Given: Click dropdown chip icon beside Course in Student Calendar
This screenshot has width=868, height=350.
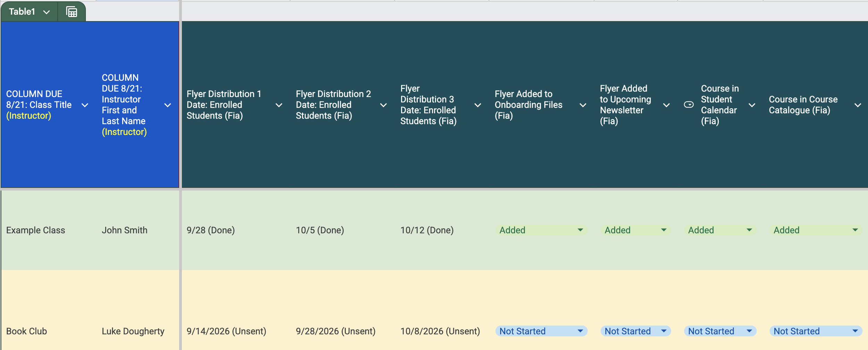Looking at the screenshot, I should coord(688,105).
